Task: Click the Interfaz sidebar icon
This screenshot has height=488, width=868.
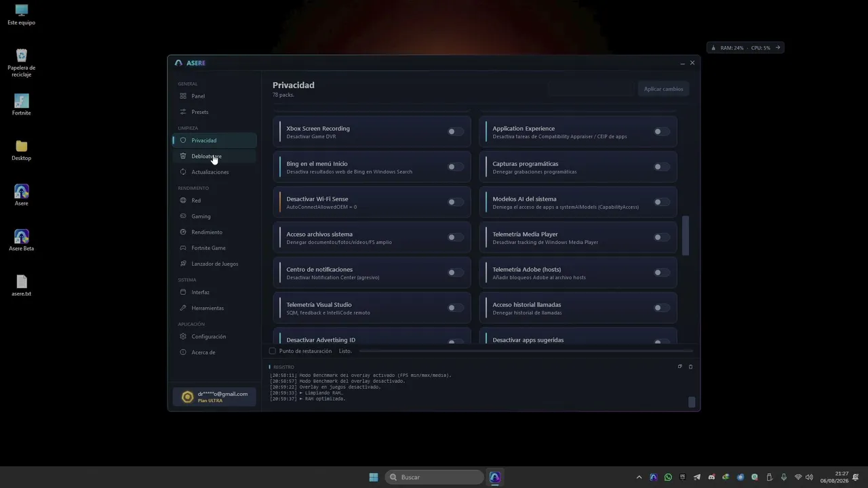Action: (x=183, y=292)
